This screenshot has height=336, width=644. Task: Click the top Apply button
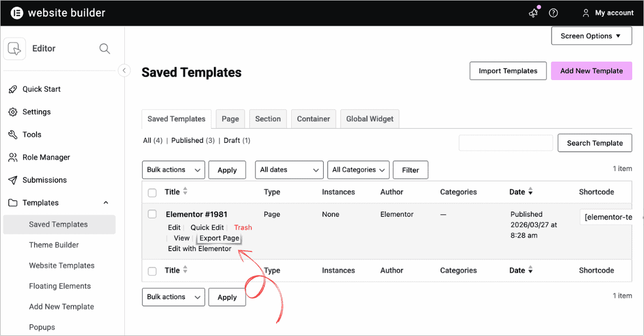227,170
